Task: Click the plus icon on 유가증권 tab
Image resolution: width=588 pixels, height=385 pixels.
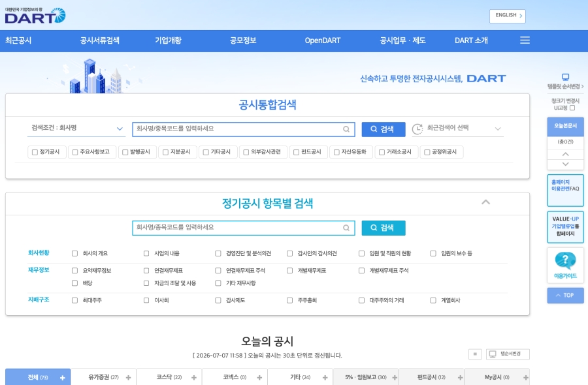Action: (128, 378)
